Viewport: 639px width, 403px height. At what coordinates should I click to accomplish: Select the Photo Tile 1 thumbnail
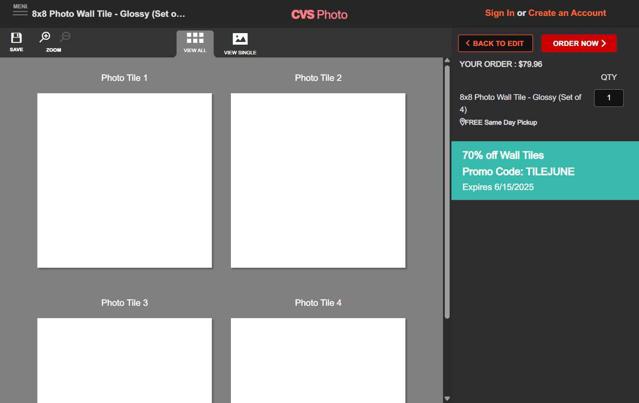click(125, 181)
